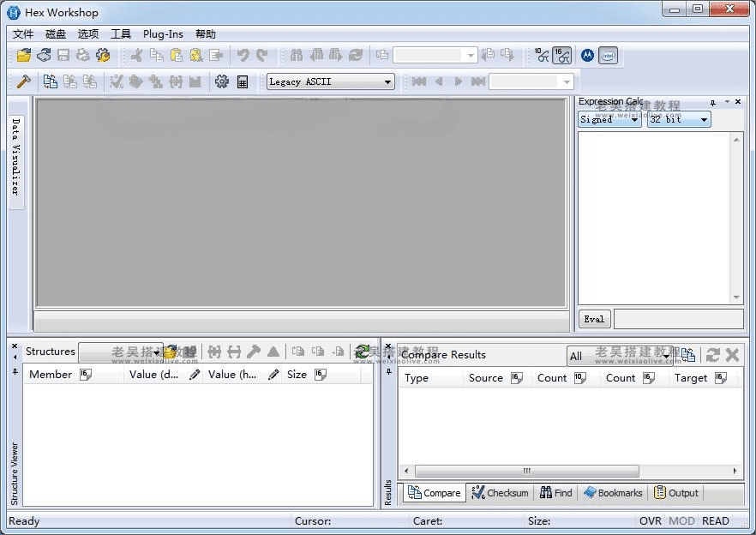Toggle MOD indicator in status bar
This screenshot has width=756, height=535.
coord(681,521)
